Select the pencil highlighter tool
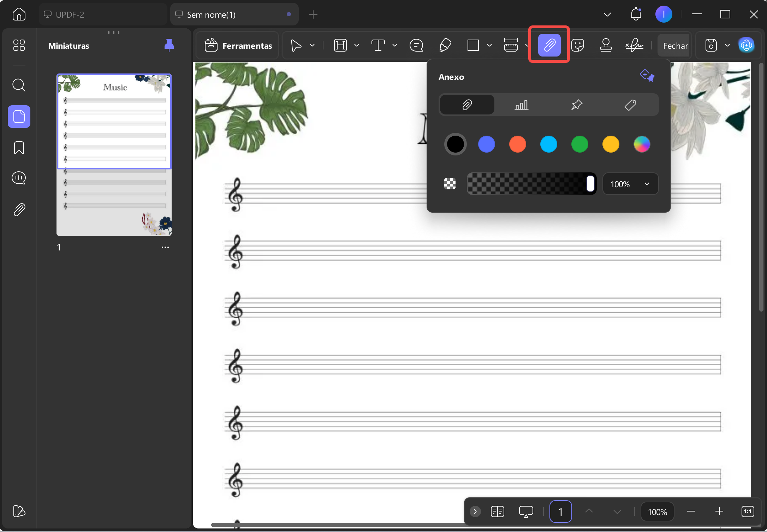Viewport: 767px width, 532px height. point(445,45)
